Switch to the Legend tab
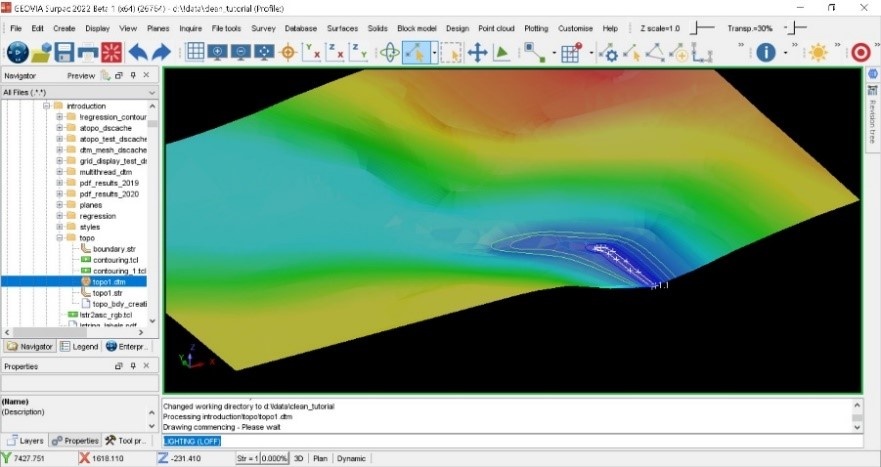 click(79, 347)
